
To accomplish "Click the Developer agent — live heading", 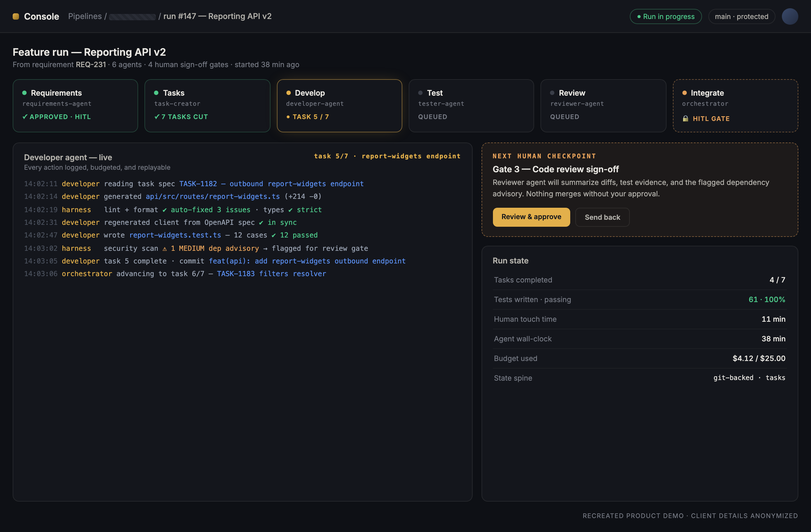I will click(68, 157).
